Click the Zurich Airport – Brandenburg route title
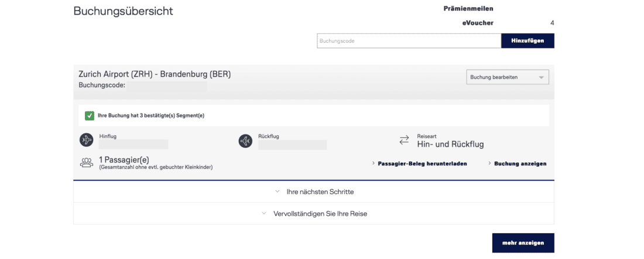 pyautogui.click(x=155, y=74)
